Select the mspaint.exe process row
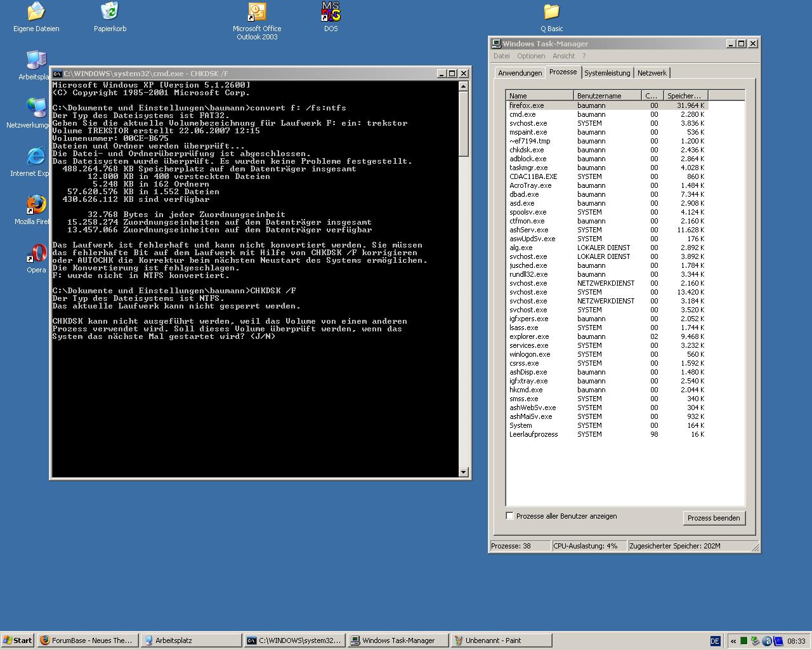Screen dimensions: 812x650 (x=607, y=132)
